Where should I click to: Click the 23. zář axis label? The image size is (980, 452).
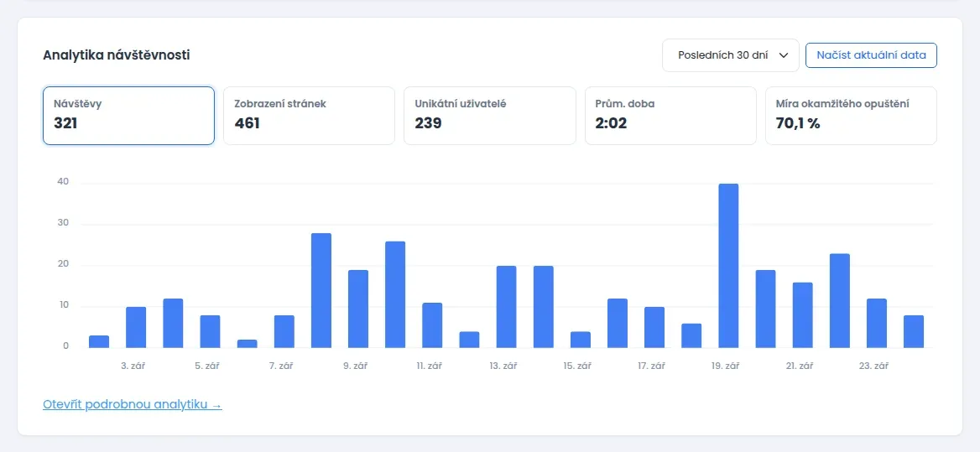pos(873,366)
